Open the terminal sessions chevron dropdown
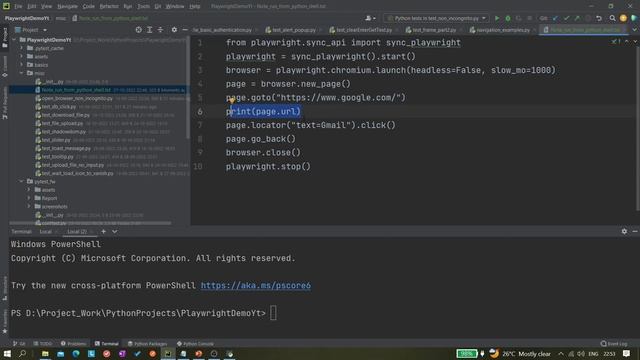This screenshot has height=360, width=640. pos(115,231)
